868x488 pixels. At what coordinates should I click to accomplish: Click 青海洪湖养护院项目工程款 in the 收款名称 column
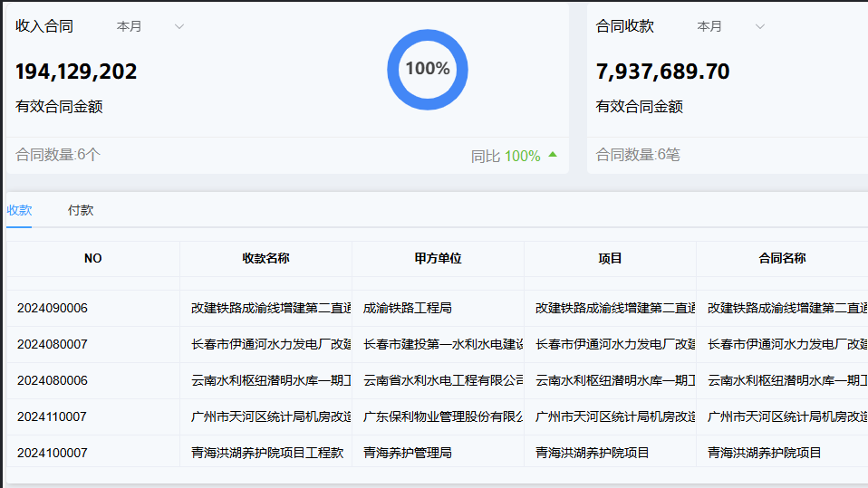pyautogui.click(x=267, y=453)
